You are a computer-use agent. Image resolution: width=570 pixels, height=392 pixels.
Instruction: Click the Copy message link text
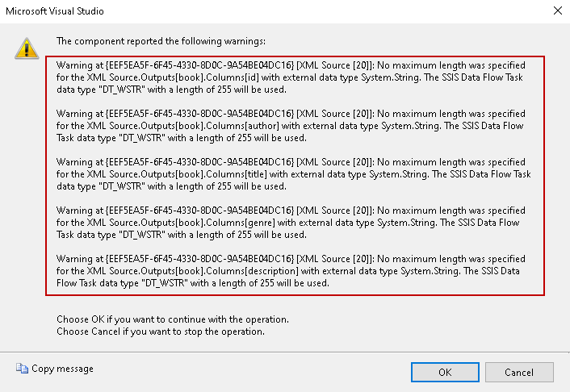tap(62, 369)
